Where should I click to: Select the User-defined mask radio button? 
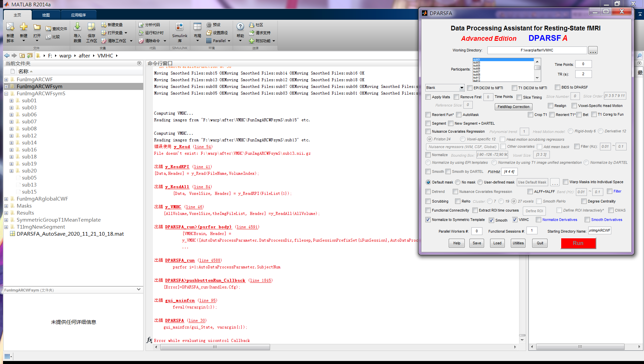coord(480,182)
